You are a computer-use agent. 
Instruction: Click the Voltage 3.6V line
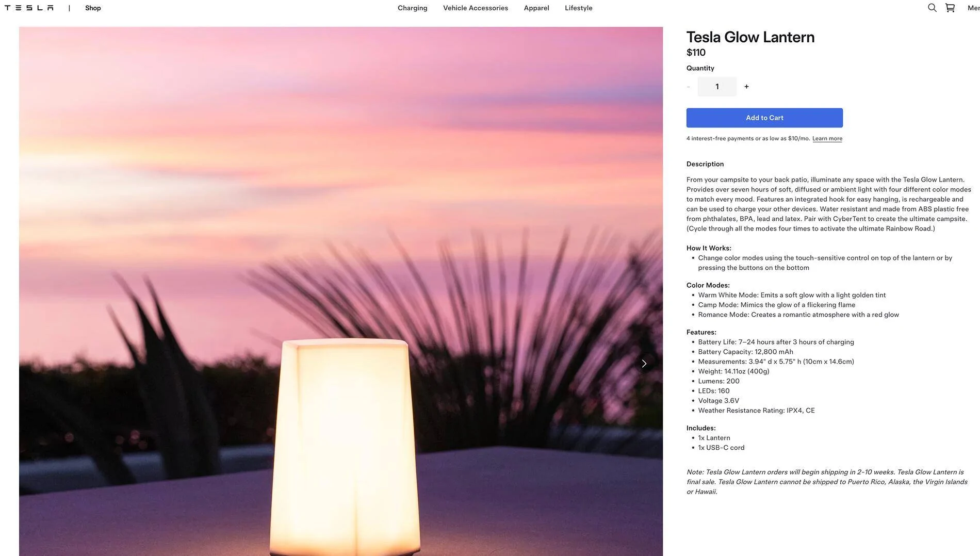coord(718,401)
